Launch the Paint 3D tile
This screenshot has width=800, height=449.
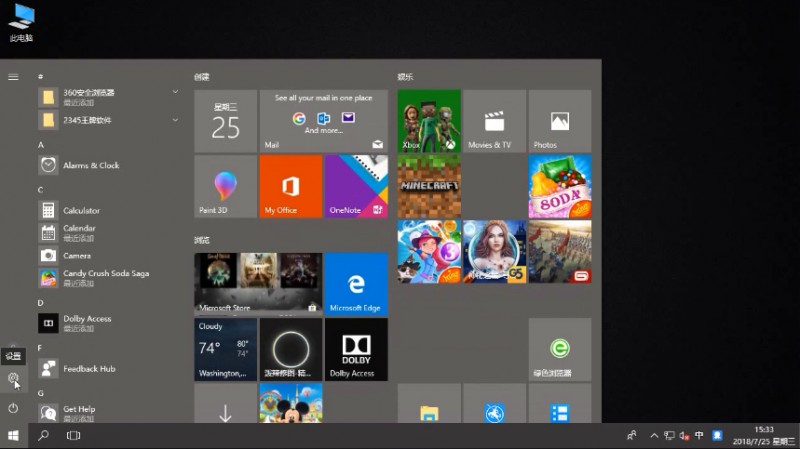pyautogui.click(x=226, y=186)
